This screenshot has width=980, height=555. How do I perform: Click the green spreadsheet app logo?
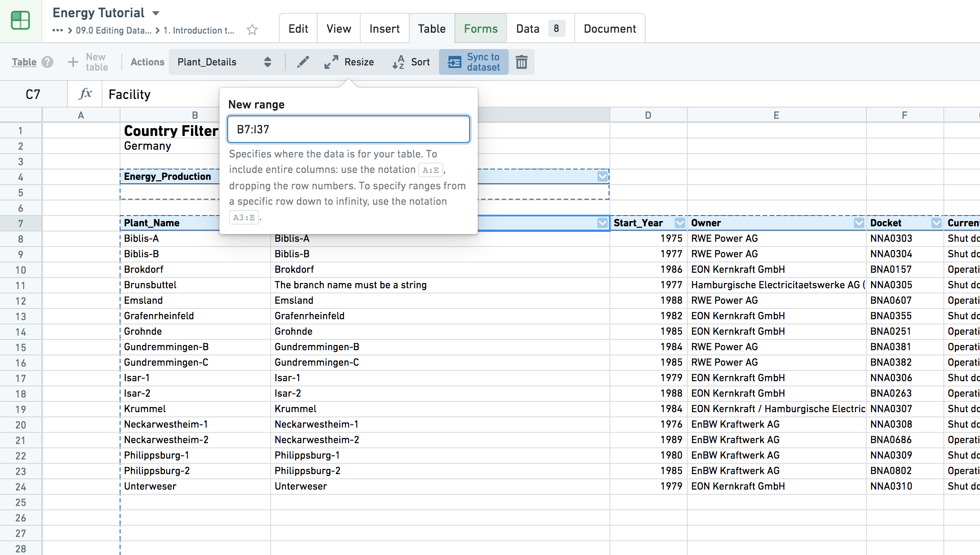click(20, 20)
